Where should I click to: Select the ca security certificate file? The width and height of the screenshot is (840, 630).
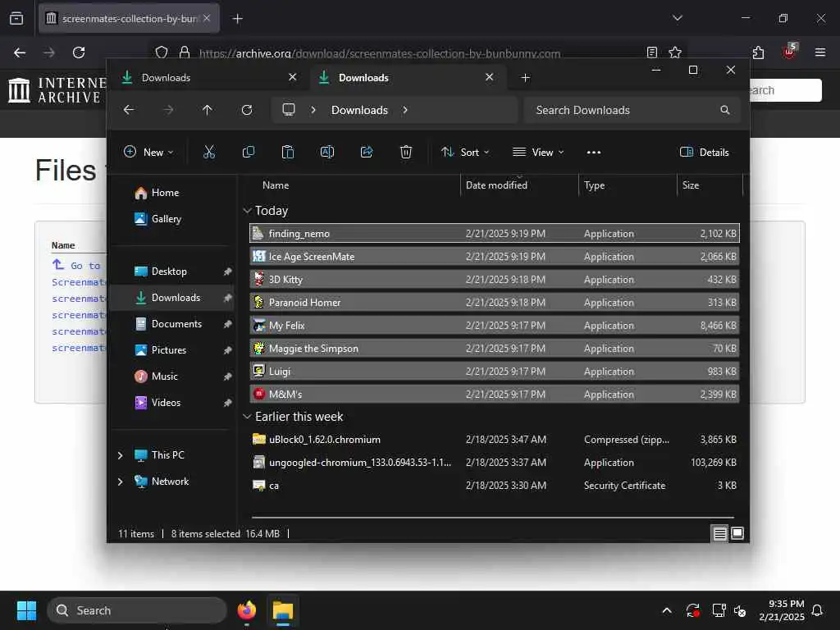[x=495, y=486]
